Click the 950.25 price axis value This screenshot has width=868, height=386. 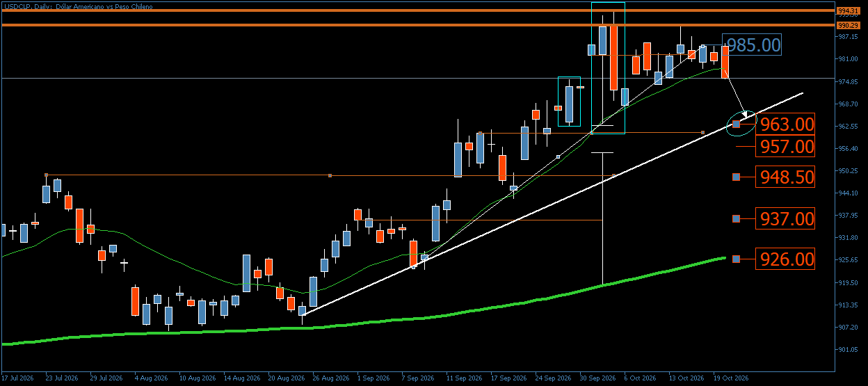[x=848, y=170]
